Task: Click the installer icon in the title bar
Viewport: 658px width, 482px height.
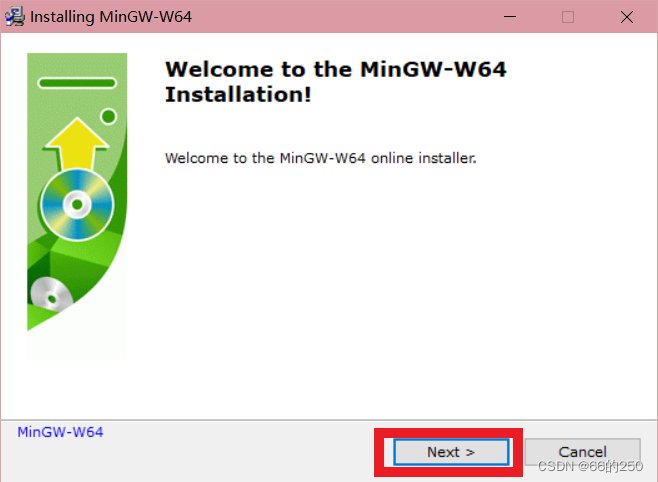Action: [x=15, y=17]
